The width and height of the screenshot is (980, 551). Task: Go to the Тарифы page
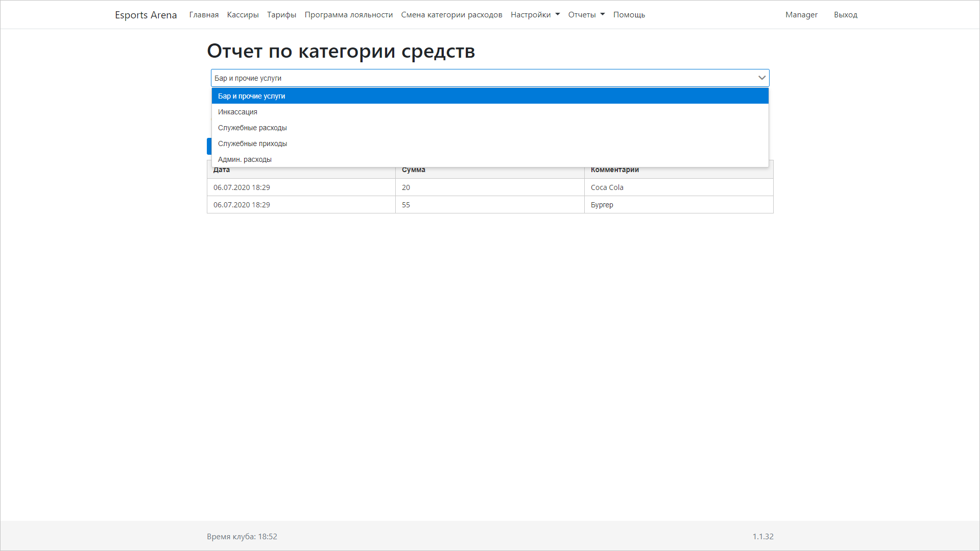tap(281, 14)
